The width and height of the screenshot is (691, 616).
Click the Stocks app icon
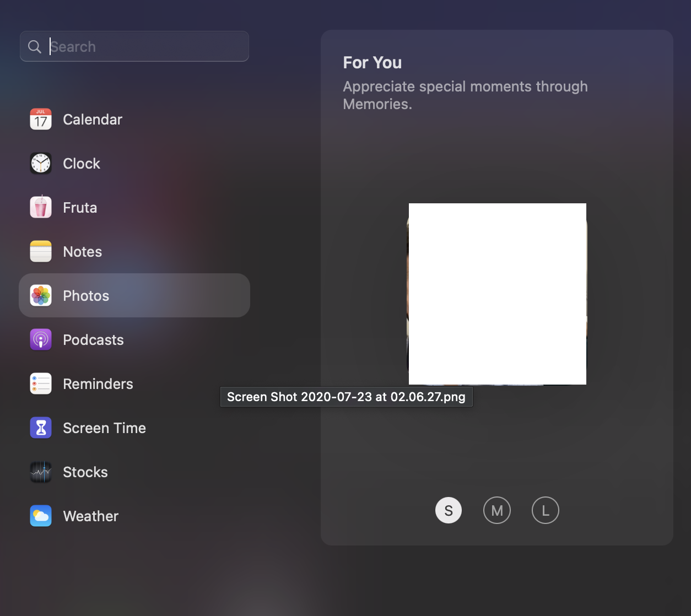(41, 472)
